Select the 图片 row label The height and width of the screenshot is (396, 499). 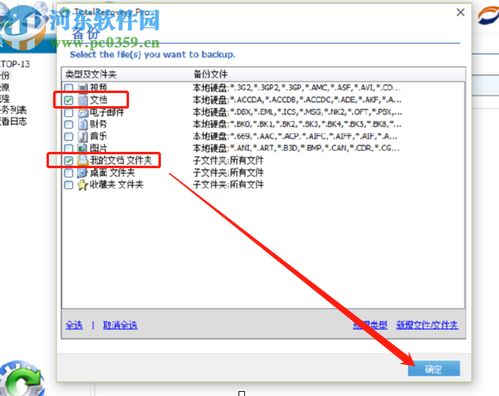(98, 148)
